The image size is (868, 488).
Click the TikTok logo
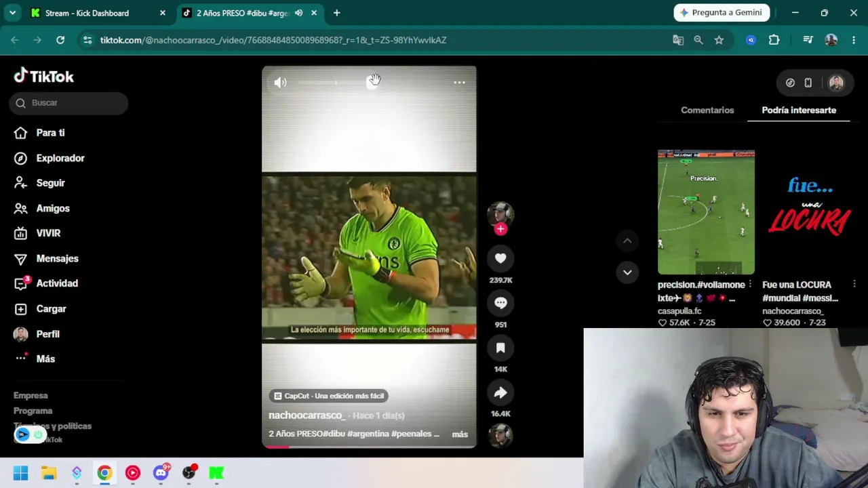[44, 76]
